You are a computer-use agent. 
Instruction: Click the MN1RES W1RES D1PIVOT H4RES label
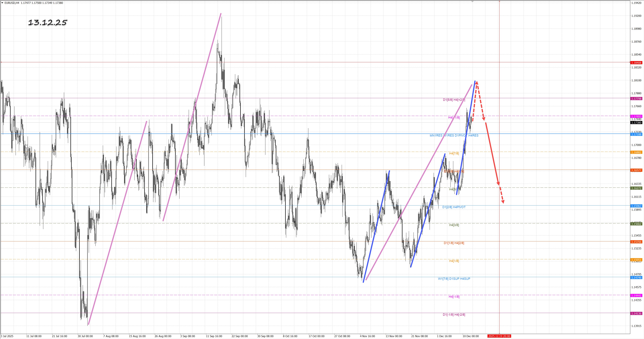pyautogui.click(x=454, y=136)
